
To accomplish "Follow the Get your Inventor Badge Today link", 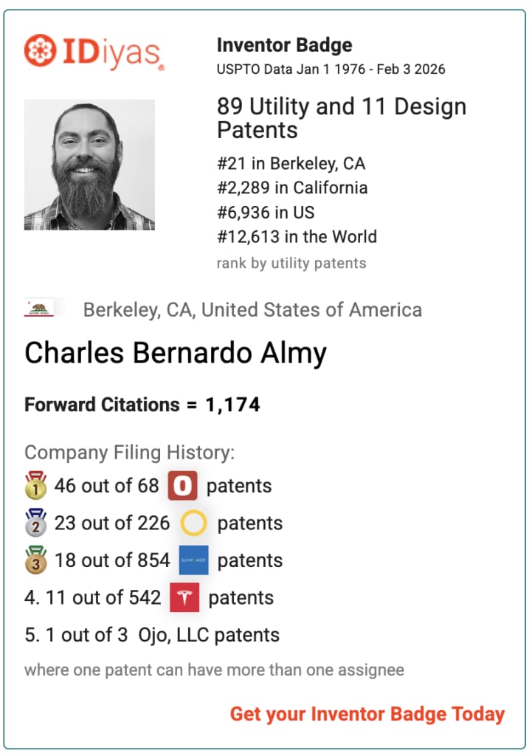I will (367, 714).
